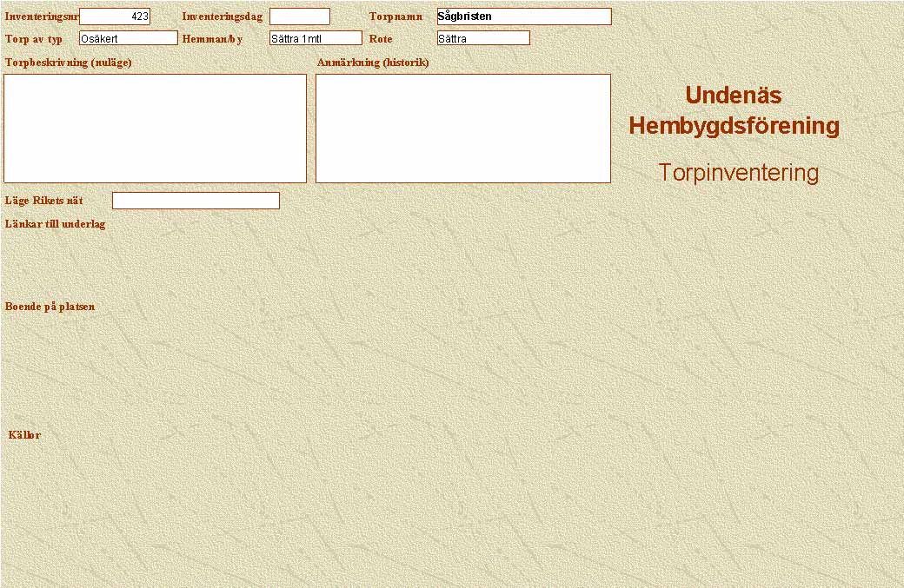This screenshot has width=904, height=588.
Task: Select the Torpnamn field containing Sågbristen
Action: (523, 17)
